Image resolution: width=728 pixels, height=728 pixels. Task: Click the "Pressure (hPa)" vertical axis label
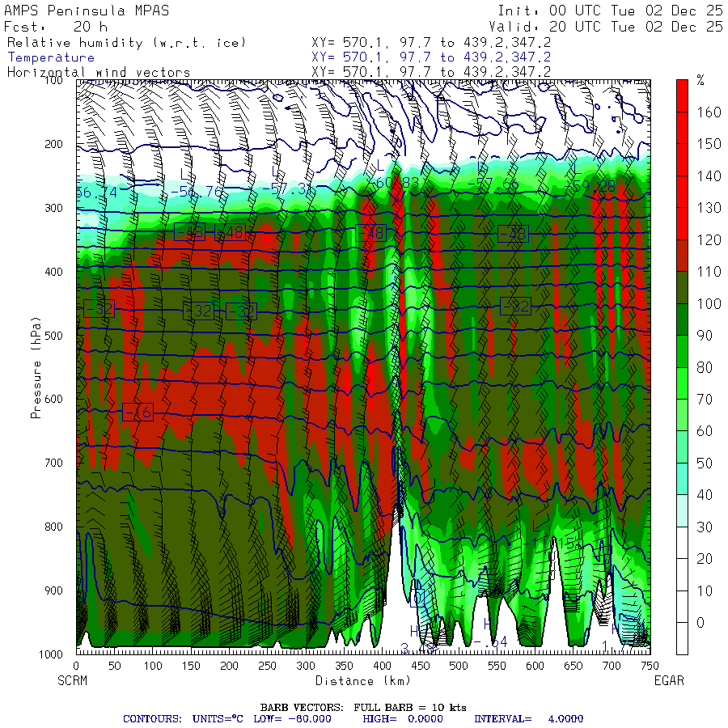click(36, 367)
